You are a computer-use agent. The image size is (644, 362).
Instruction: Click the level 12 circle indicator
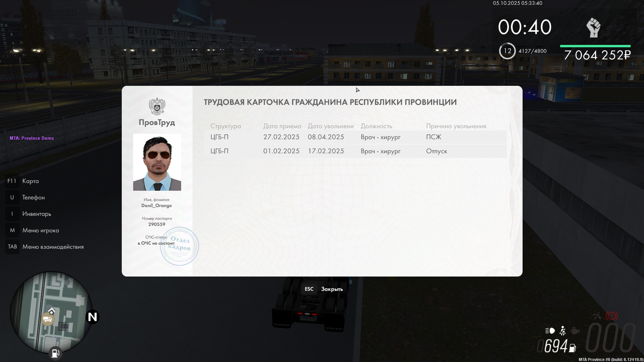click(x=507, y=51)
